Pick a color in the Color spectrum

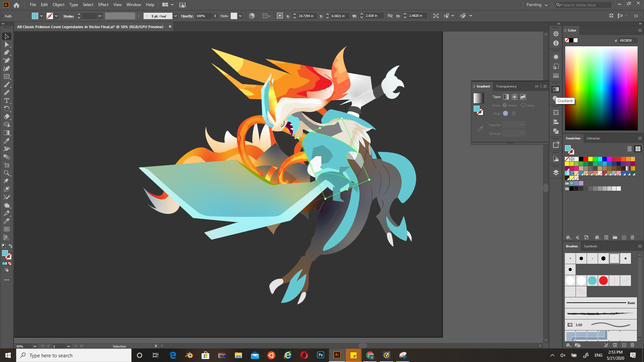pyautogui.click(x=601, y=88)
